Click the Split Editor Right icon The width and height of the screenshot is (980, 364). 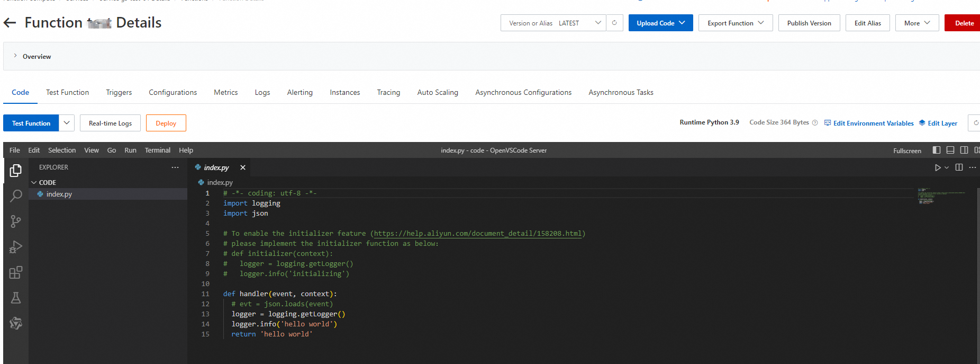pos(959,167)
